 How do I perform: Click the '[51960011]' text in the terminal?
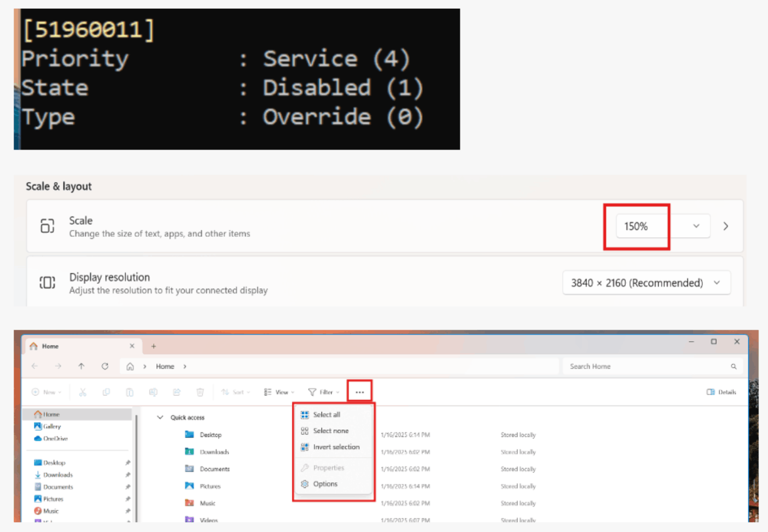pos(88,29)
